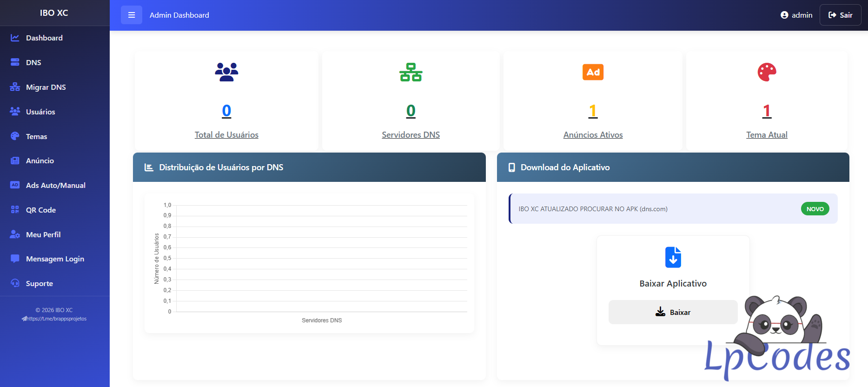The height and width of the screenshot is (387, 868).
Task: Click the admin user profile icon
Action: pyautogui.click(x=784, y=15)
